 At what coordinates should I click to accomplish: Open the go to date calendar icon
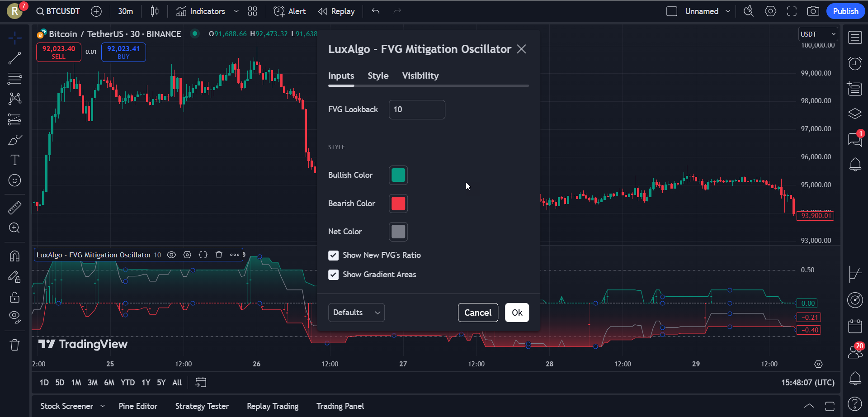point(201,383)
